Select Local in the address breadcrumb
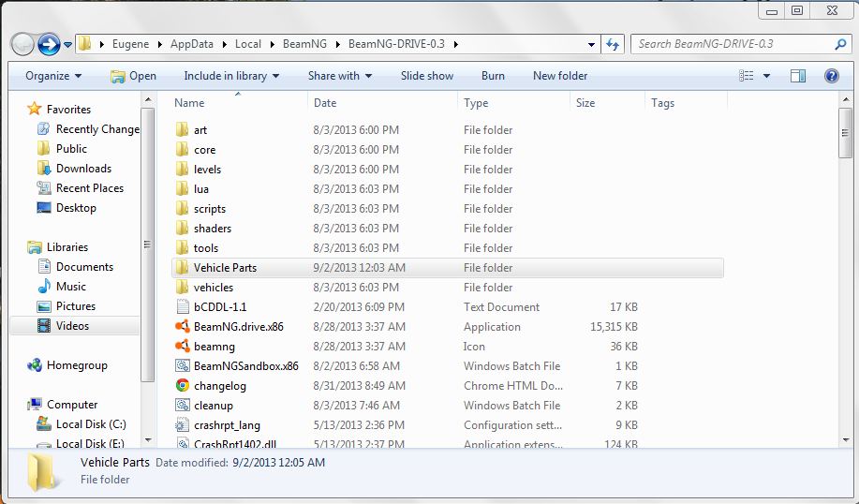This screenshot has width=859, height=504. (248, 44)
